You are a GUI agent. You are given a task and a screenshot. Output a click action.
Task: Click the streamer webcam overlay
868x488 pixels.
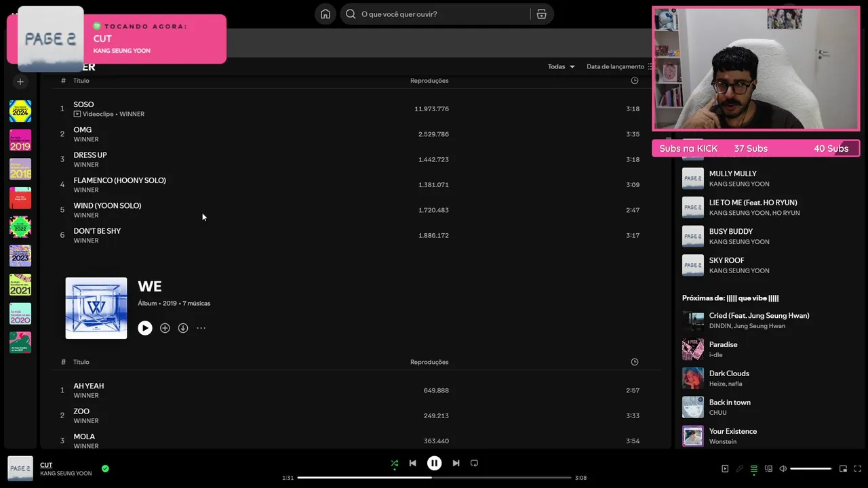click(756, 68)
